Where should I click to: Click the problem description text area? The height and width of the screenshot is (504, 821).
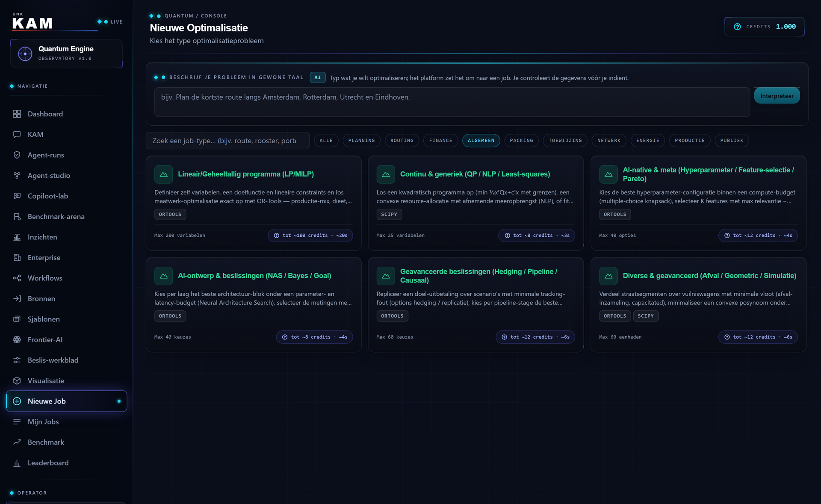[x=452, y=102]
